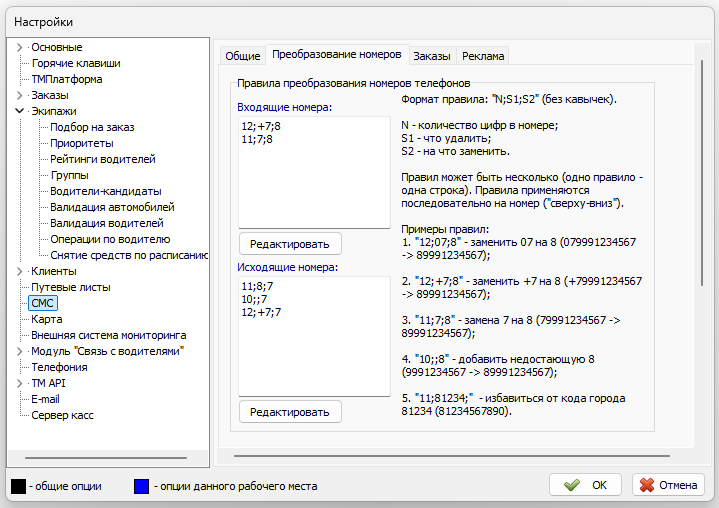Click the blue рабочего места options swatch
Image resolution: width=719 pixels, height=508 pixels.
pos(141,486)
